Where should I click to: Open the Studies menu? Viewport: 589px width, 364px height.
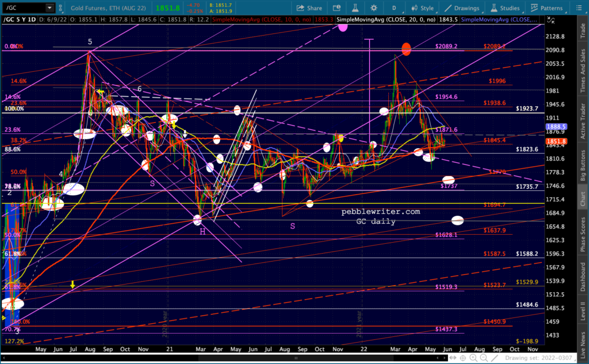click(505, 8)
